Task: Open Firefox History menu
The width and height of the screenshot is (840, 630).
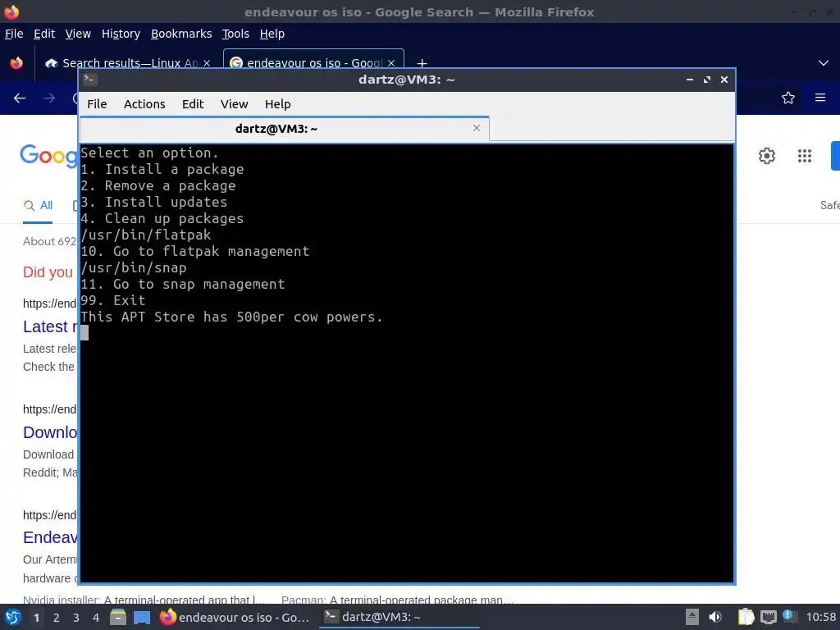Action: click(121, 34)
